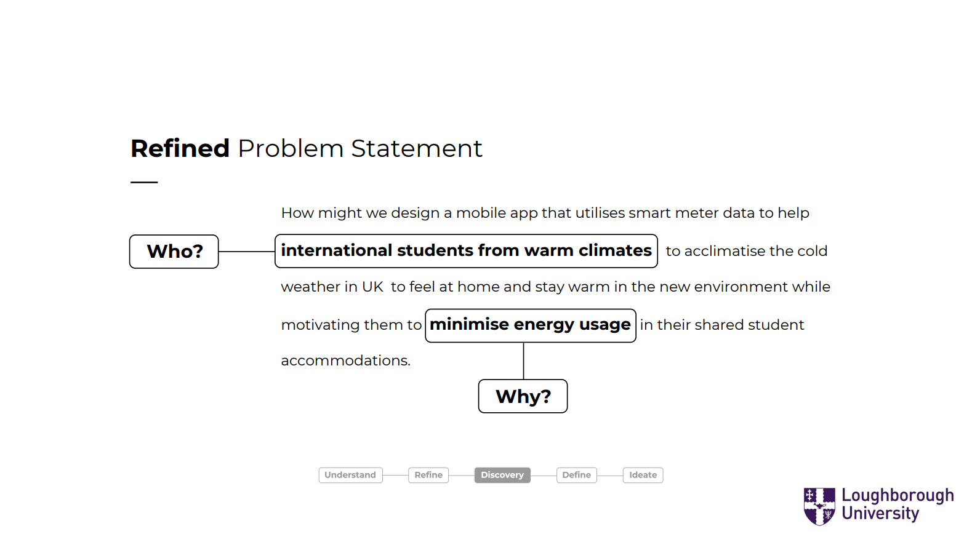Click the Loughborough University shield logo
This screenshot has height=550, width=980.
coord(819,506)
